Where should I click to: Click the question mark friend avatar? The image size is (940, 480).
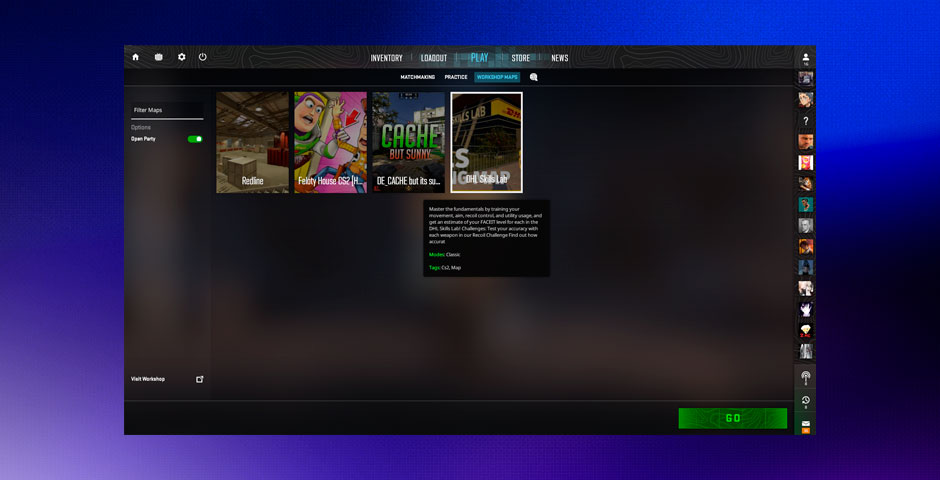tap(805, 121)
